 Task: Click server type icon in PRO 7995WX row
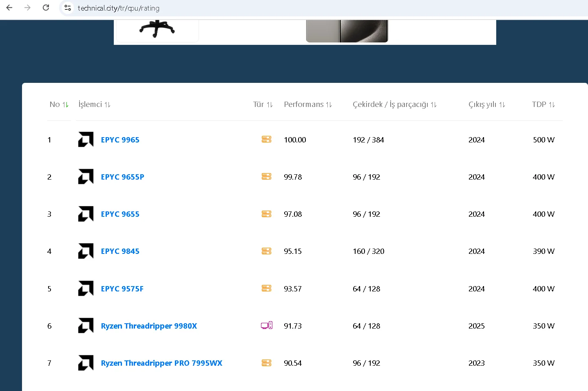pos(266,363)
